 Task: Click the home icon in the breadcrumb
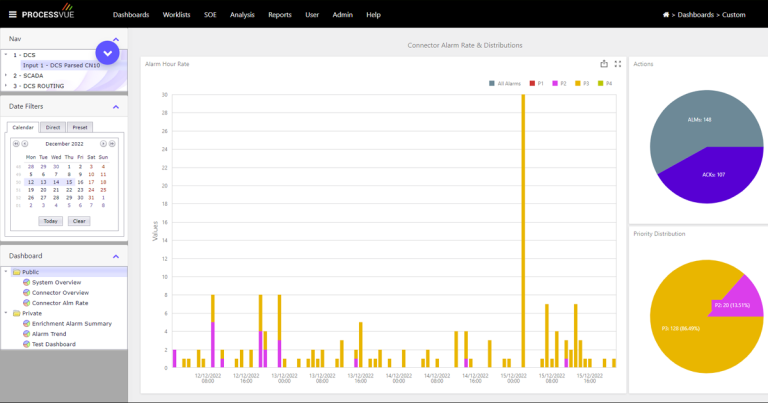coord(666,15)
